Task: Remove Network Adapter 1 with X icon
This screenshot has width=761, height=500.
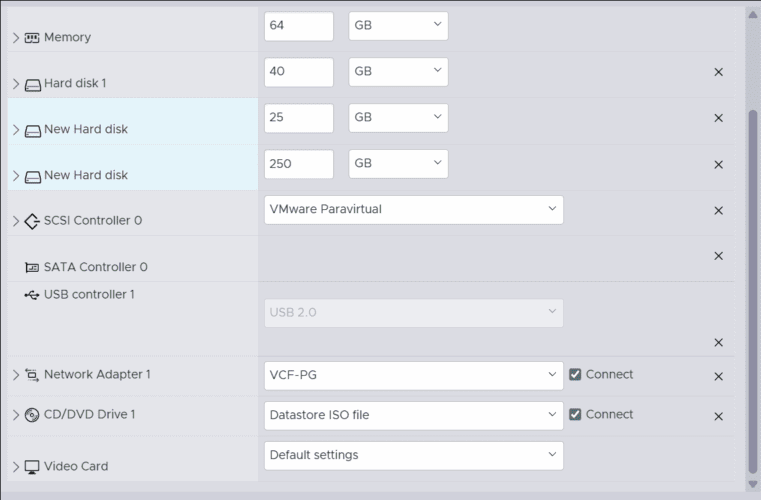Action: (718, 377)
